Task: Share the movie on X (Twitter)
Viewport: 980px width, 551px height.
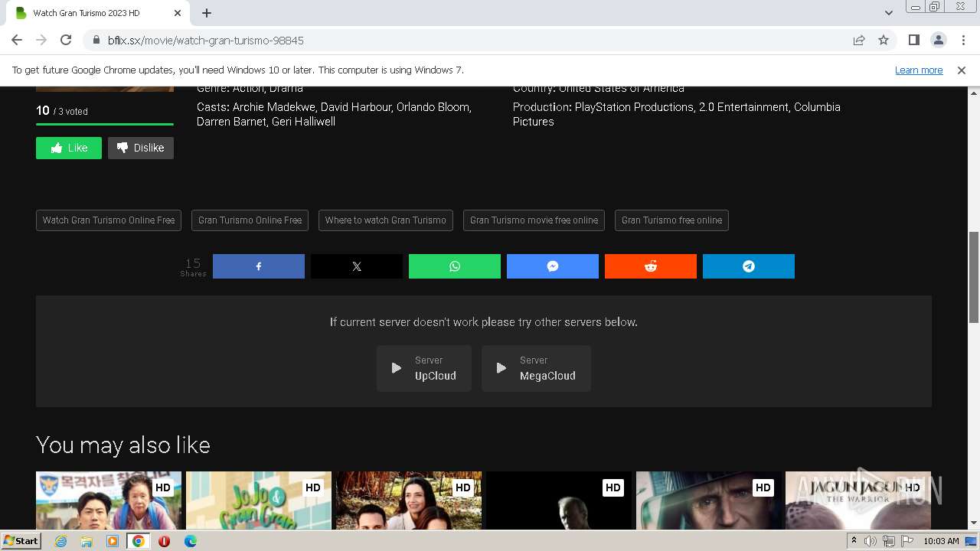Action: tap(357, 266)
